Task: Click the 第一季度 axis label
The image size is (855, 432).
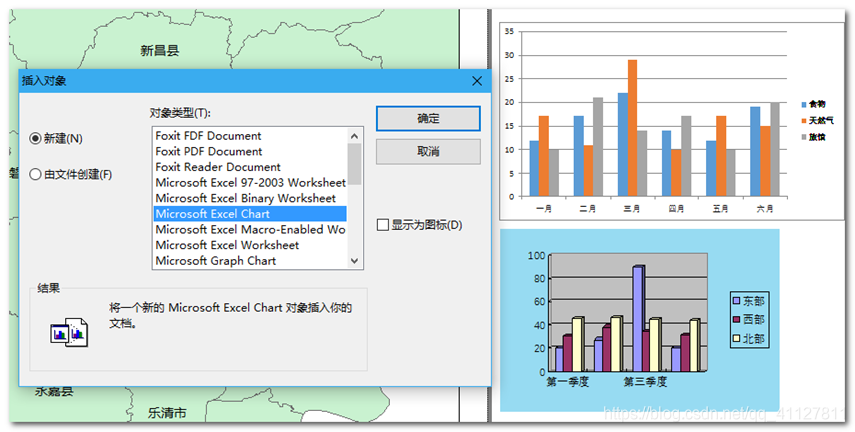Action: tap(568, 382)
